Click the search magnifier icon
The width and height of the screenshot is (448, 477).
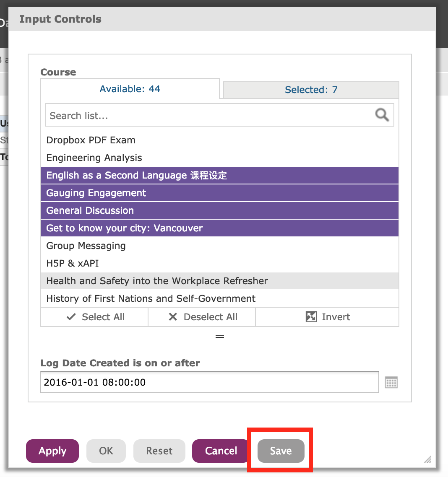click(x=382, y=115)
